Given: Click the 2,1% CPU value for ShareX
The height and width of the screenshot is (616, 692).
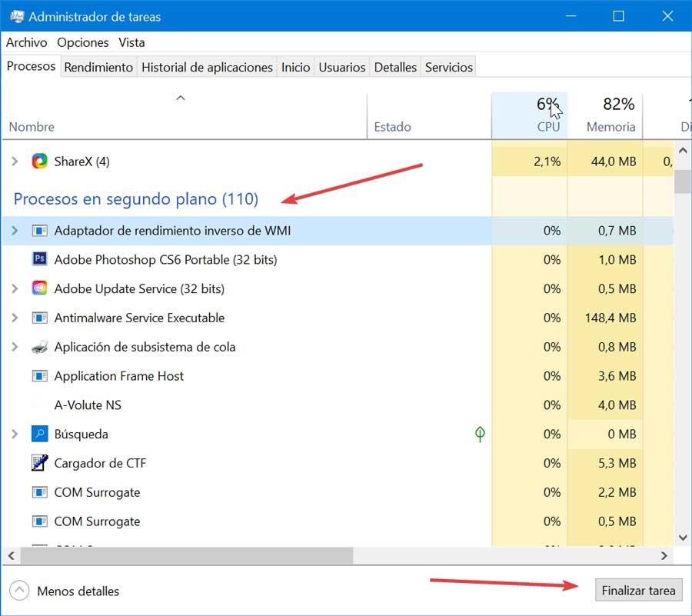Looking at the screenshot, I should [x=547, y=161].
